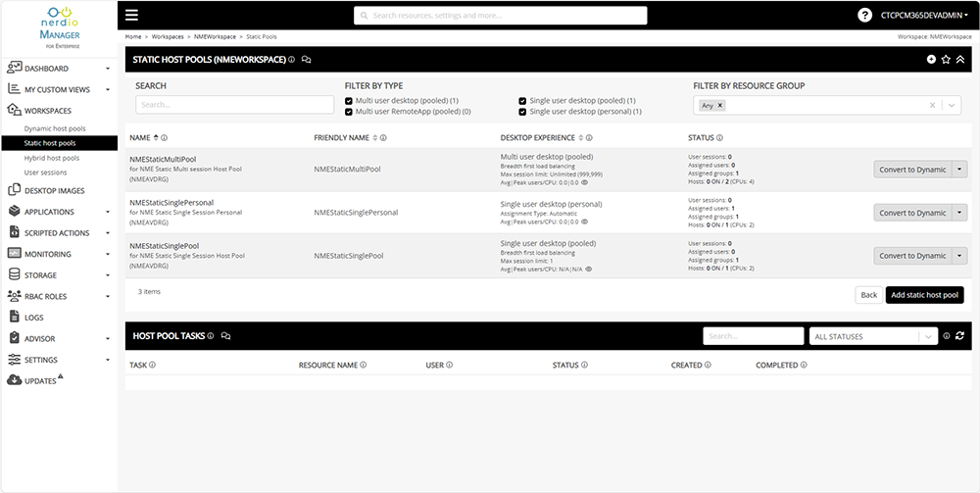This screenshot has height=493, width=980.
Task: Toggle Single user desktop (pooled) filter
Action: point(522,101)
